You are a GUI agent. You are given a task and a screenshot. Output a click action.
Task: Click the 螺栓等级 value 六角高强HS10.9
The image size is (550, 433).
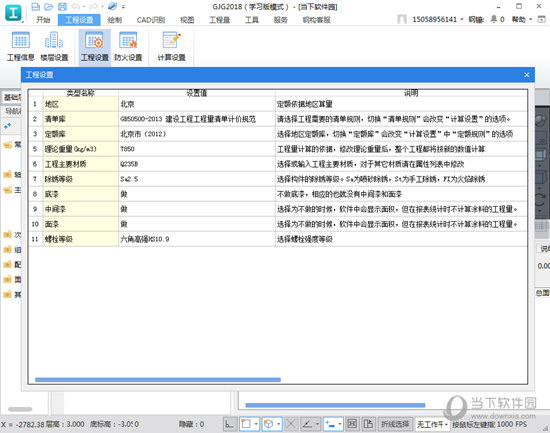pos(197,239)
